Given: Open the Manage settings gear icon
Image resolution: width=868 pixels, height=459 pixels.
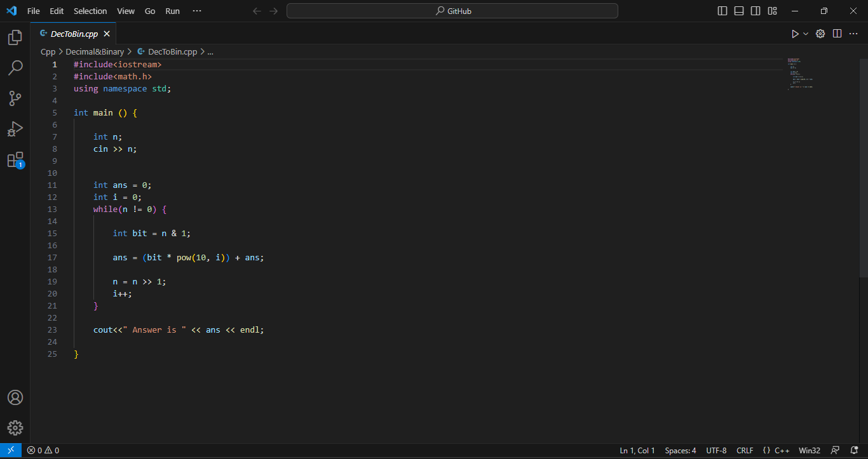Looking at the screenshot, I should (15, 427).
